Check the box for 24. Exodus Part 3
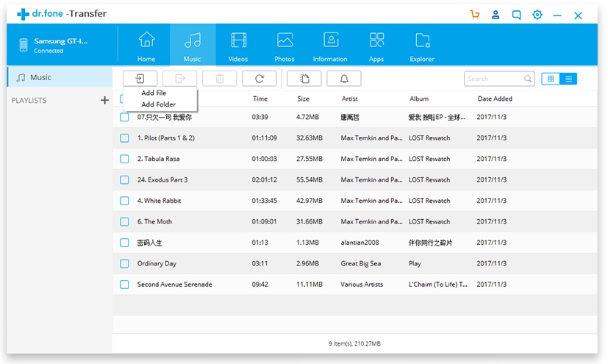This screenshot has width=608, height=364. click(x=124, y=180)
